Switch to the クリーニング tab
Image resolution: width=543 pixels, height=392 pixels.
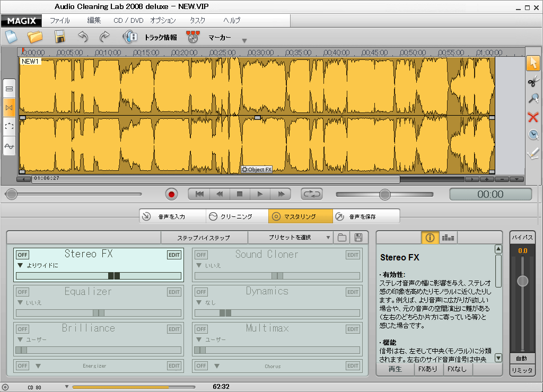[237, 216]
